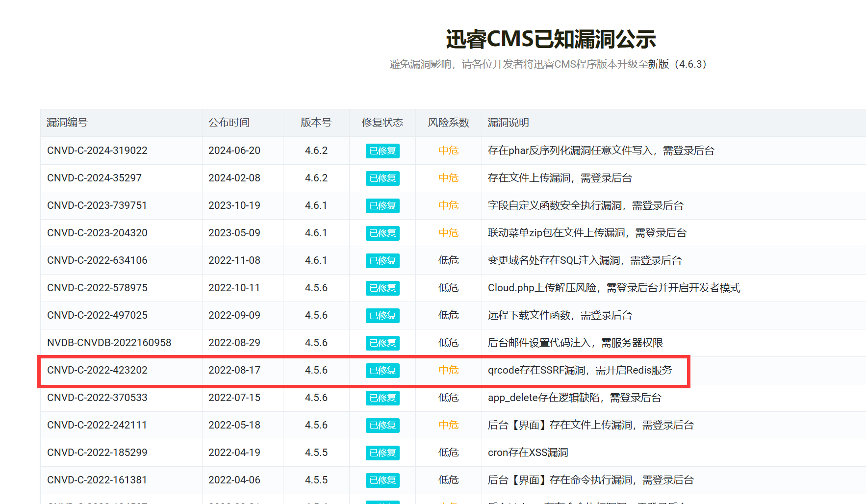Click 低危 risk level in CNVD-C-2022-634106 row
Image resolution: width=866 pixels, height=504 pixels.
[x=449, y=260]
